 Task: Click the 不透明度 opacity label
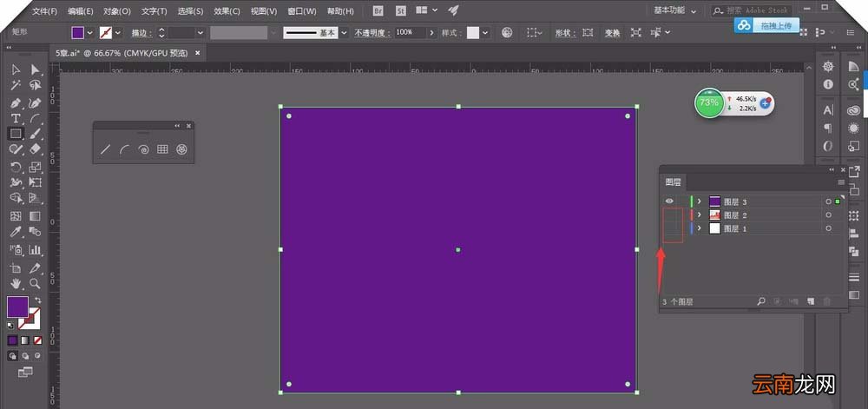(x=372, y=33)
